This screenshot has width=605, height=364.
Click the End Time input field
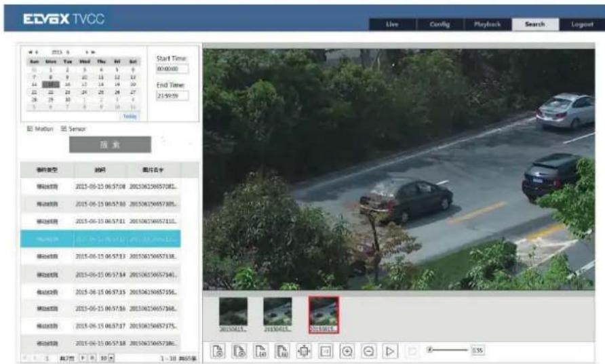[x=172, y=96]
